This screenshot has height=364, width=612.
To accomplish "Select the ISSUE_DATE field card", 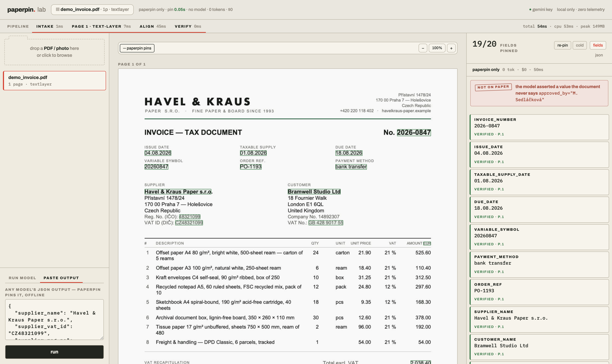I will [539, 155].
